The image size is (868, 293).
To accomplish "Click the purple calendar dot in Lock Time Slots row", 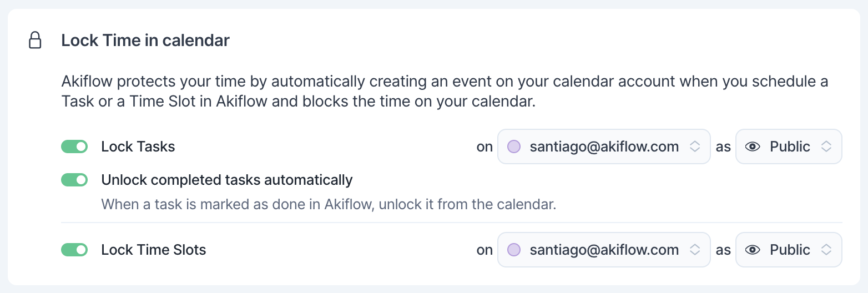I will coord(514,250).
